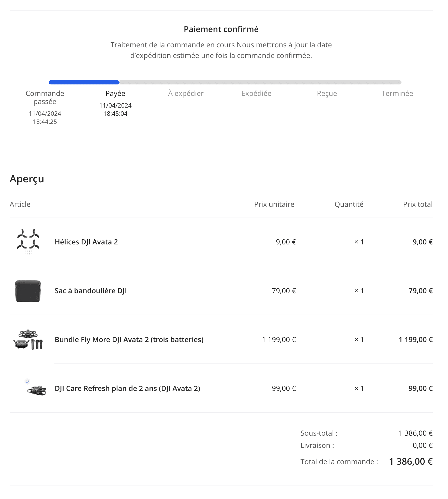
Task: Open Bundle Fly More DJI Avata 2 link
Action: 129,340
